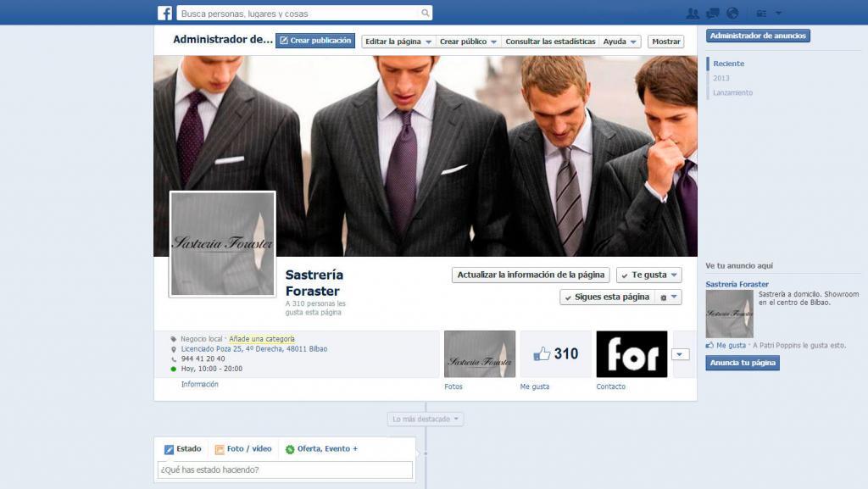
Task: Click 'Actualizar la información de la página'
Action: (x=530, y=275)
